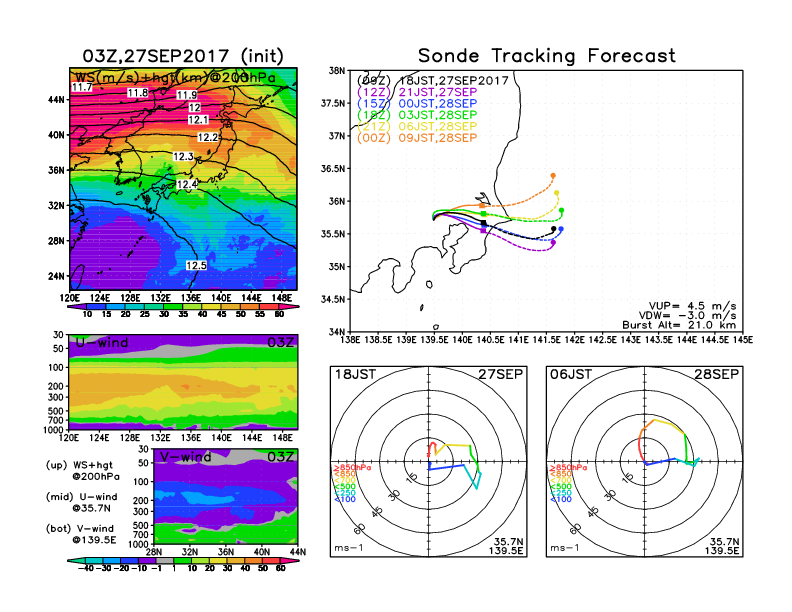Click the 06JST hodograph wind profile plot
Image resolution: width=792 pixels, height=612 pixels.
[x=645, y=462]
